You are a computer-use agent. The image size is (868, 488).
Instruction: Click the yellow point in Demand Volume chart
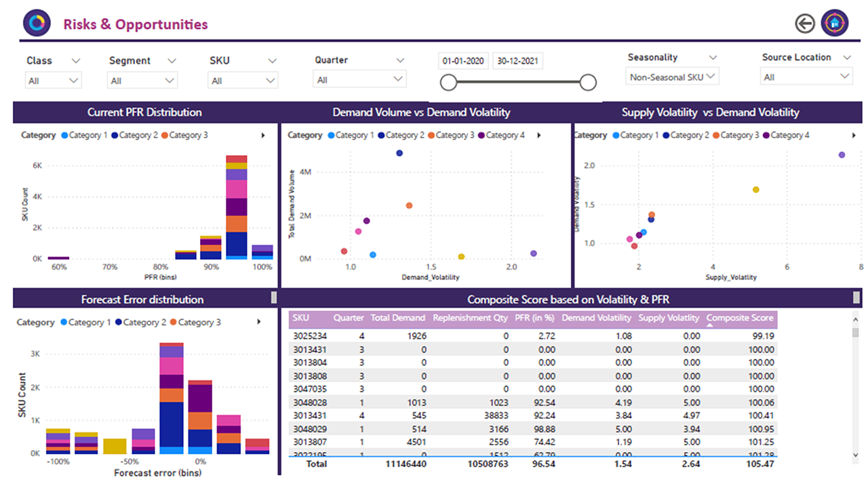(462, 257)
